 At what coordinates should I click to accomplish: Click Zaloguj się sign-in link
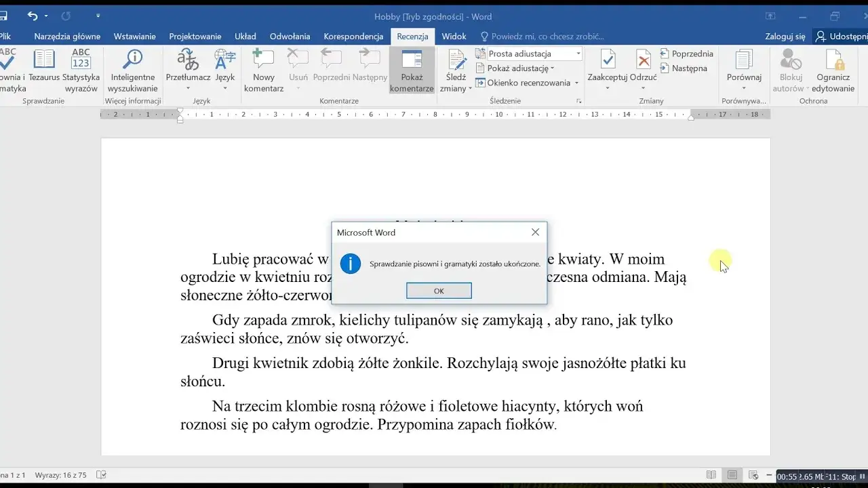[x=785, y=37]
